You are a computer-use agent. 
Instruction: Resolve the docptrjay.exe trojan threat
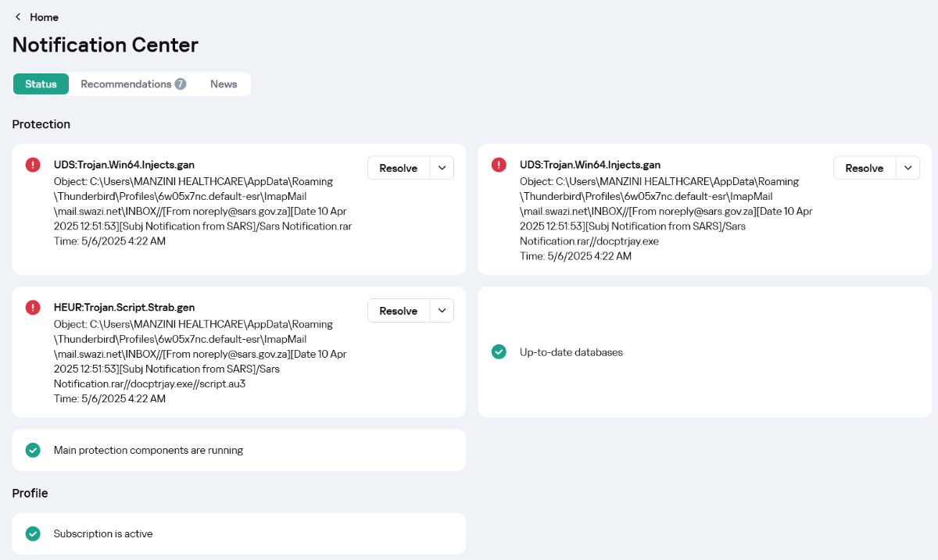(865, 168)
